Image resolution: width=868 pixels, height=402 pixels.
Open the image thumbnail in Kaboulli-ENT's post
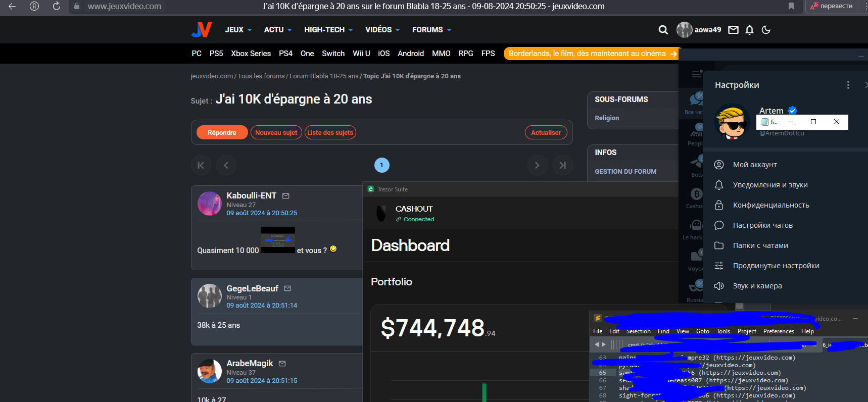pyautogui.click(x=278, y=240)
